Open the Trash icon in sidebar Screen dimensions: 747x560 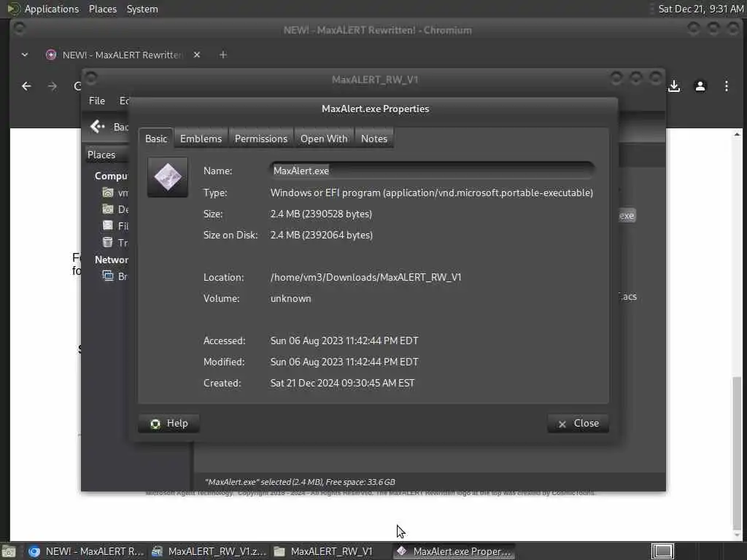(x=108, y=242)
